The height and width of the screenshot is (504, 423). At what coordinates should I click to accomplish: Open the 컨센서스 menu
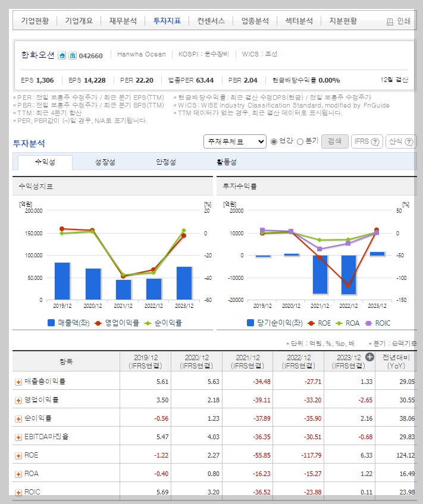211,21
